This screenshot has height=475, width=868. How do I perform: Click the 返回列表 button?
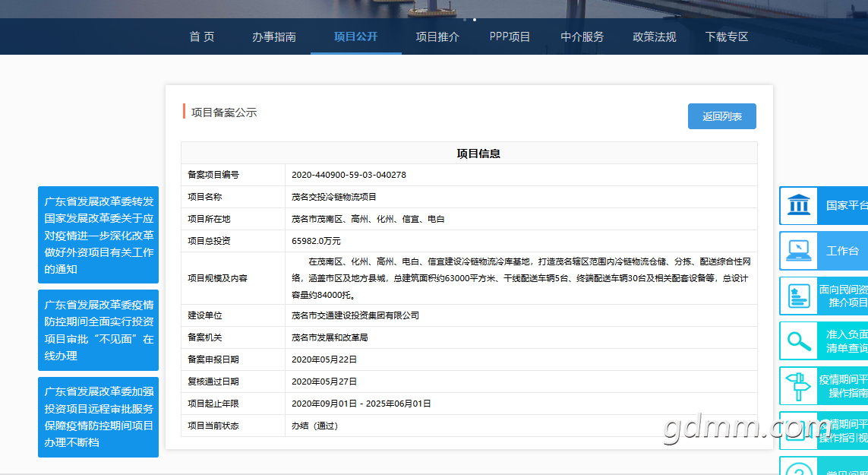pos(722,116)
